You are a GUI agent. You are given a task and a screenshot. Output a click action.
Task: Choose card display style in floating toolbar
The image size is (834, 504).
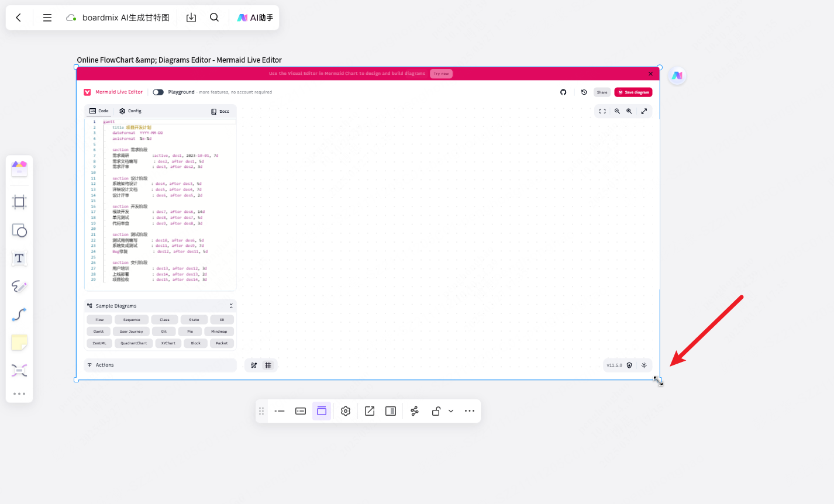(x=301, y=411)
